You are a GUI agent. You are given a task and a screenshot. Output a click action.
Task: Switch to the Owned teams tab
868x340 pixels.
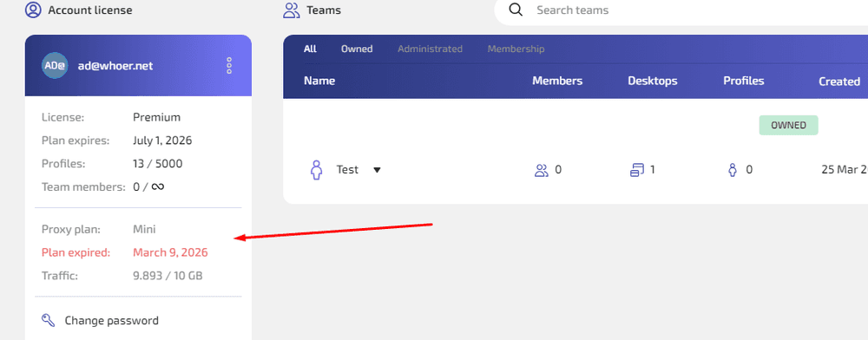click(x=357, y=49)
